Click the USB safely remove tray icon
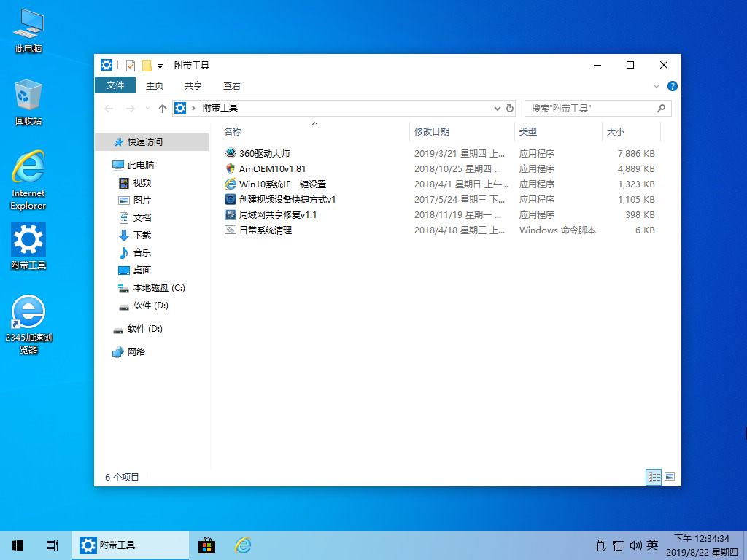This screenshot has width=747, height=560. [601, 545]
